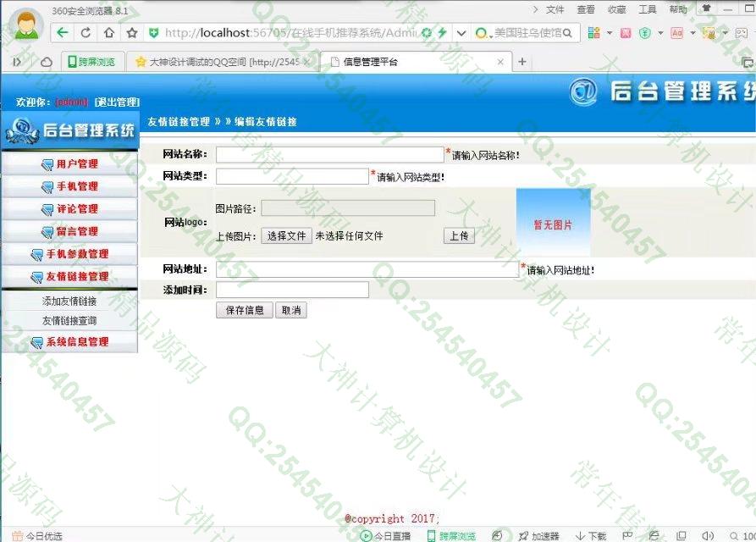Click the 保存信息 button
This screenshot has width=756, height=542.
[245, 310]
